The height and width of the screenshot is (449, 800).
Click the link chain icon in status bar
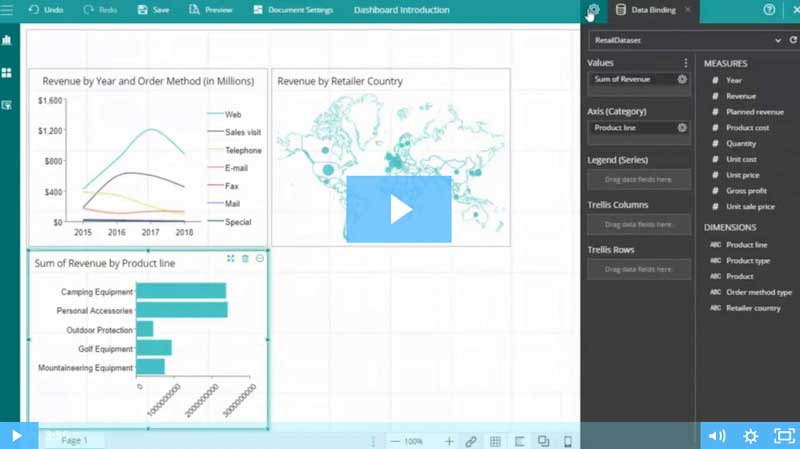point(471,441)
